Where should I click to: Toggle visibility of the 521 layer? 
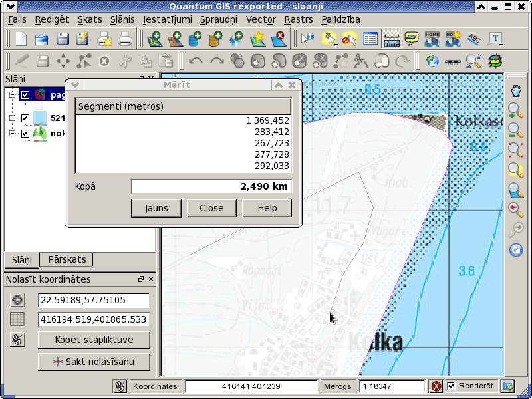tap(25, 118)
